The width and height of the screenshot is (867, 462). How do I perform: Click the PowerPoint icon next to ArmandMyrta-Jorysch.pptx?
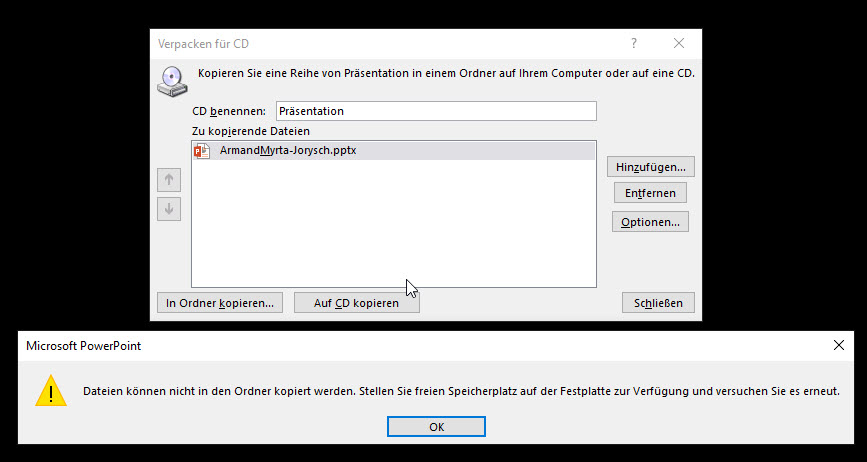coord(202,151)
